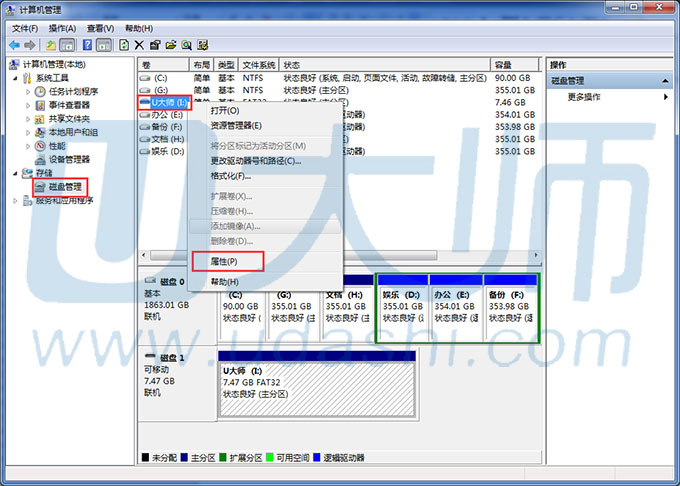Expand the 共享文件夹 node
680x486 pixels.
click(x=28, y=119)
